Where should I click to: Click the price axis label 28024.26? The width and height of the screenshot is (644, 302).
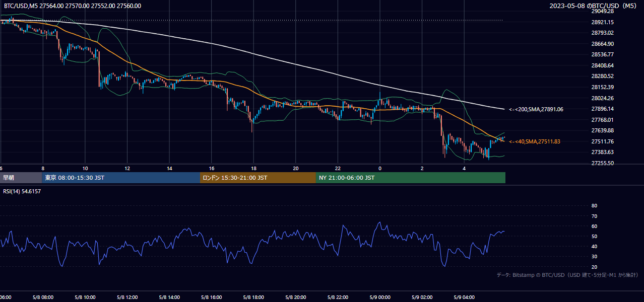[602, 98]
